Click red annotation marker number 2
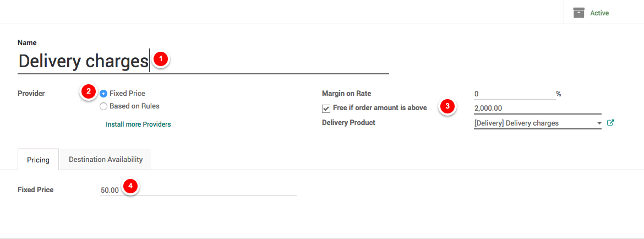This screenshot has height=239, width=644. click(88, 92)
